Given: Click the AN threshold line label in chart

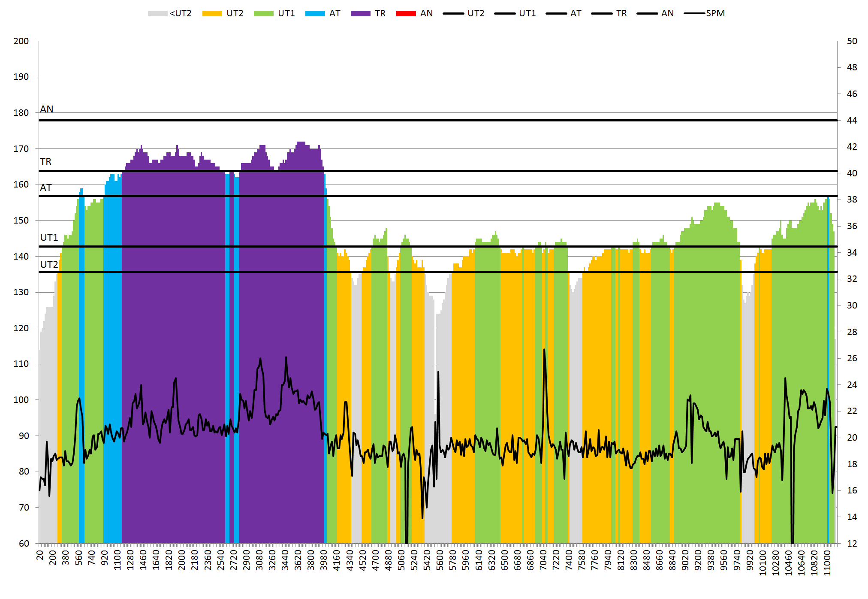Looking at the screenshot, I should coord(47,109).
